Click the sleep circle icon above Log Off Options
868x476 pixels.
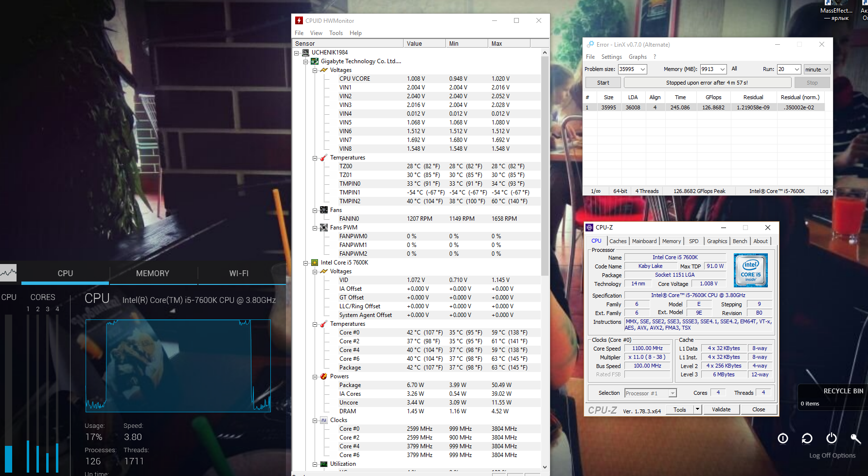coord(783,438)
